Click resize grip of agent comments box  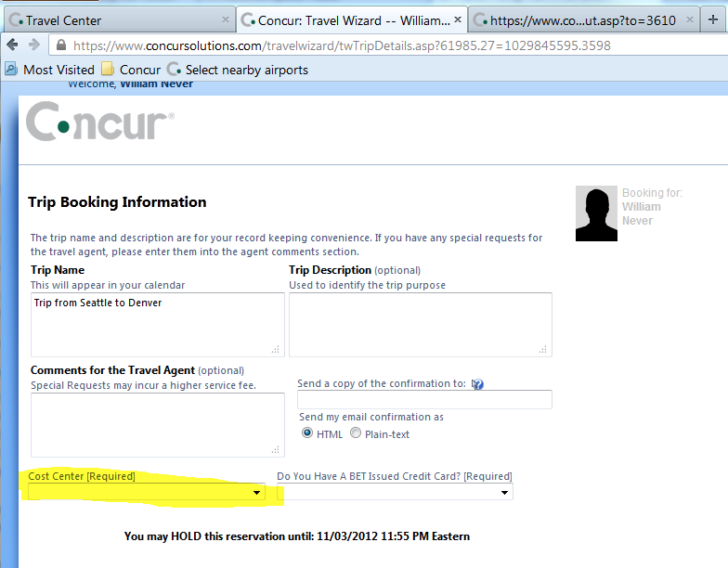coord(276,449)
